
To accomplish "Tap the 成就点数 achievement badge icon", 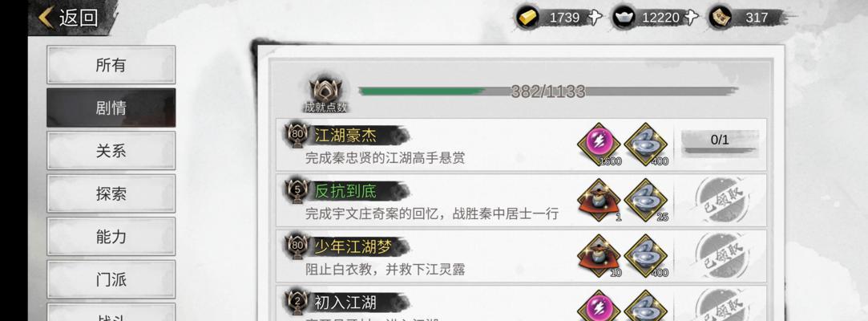I will click(325, 90).
